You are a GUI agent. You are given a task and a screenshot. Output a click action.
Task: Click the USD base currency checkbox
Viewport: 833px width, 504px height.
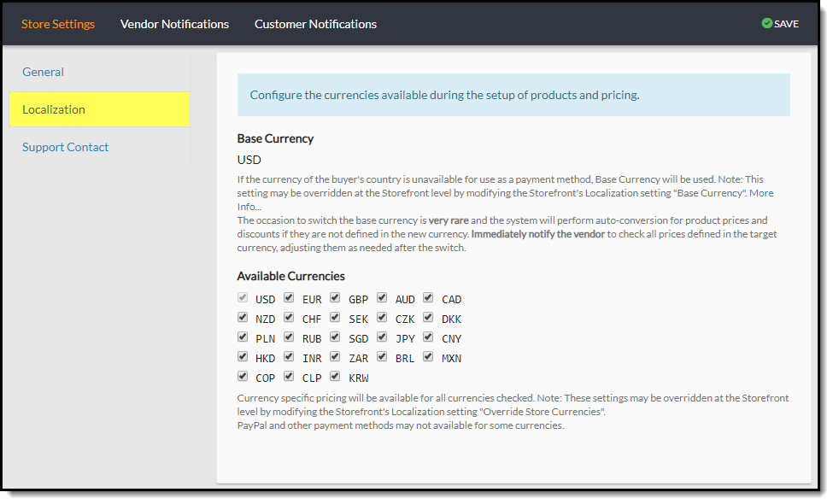tap(243, 297)
